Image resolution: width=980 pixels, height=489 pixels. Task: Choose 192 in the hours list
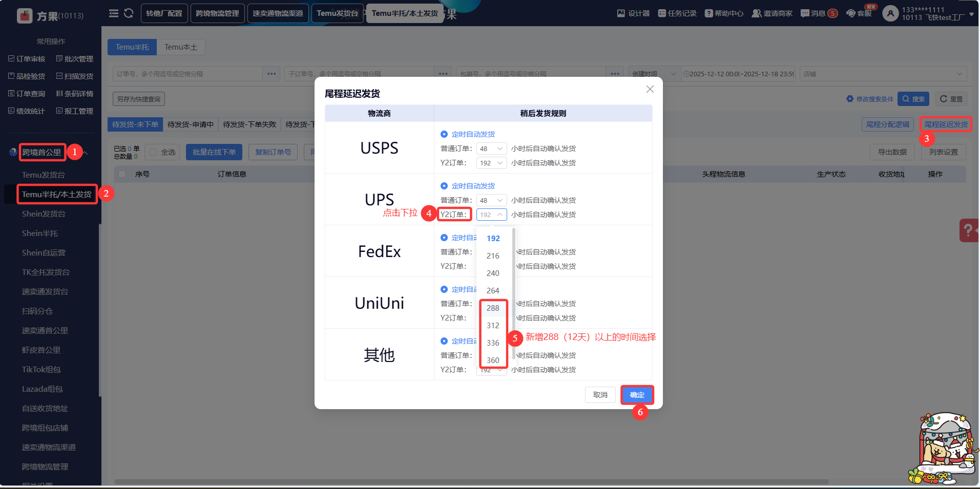(493, 238)
